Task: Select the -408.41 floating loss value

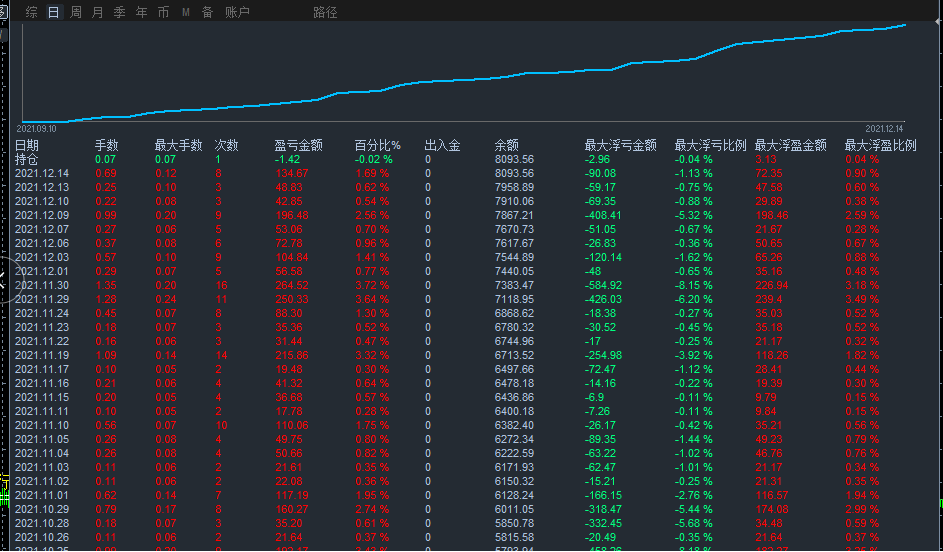Action: pos(603,215)
